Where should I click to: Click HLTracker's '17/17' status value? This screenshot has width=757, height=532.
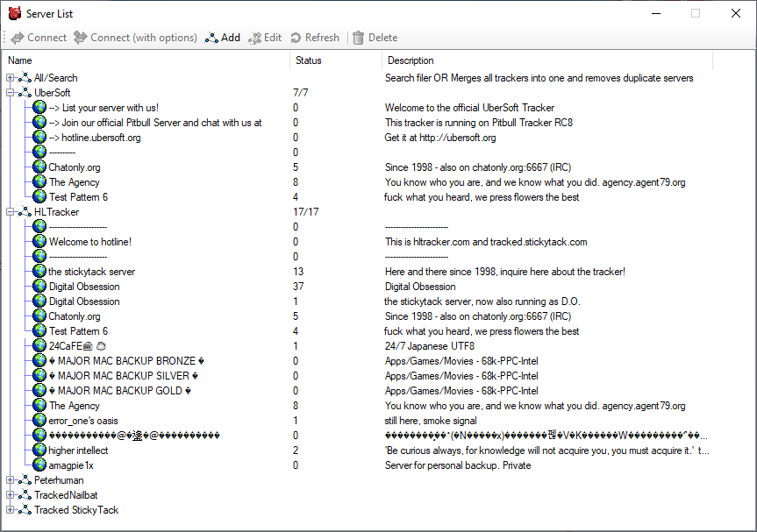305,212
